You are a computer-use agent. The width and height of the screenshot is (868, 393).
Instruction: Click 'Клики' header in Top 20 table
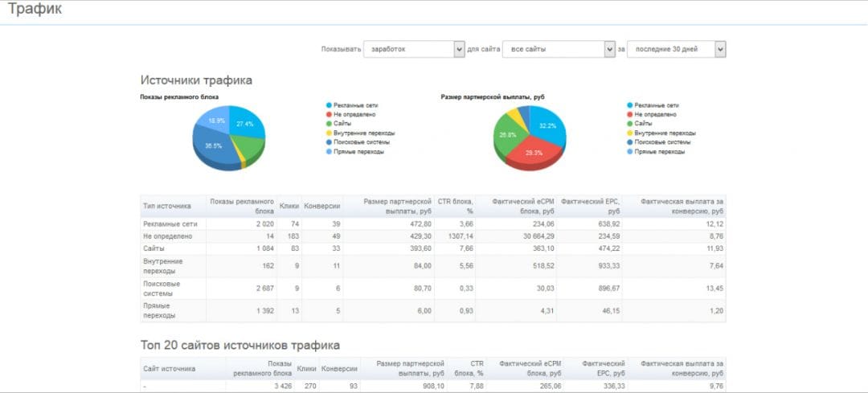click(x=306, y=369)
